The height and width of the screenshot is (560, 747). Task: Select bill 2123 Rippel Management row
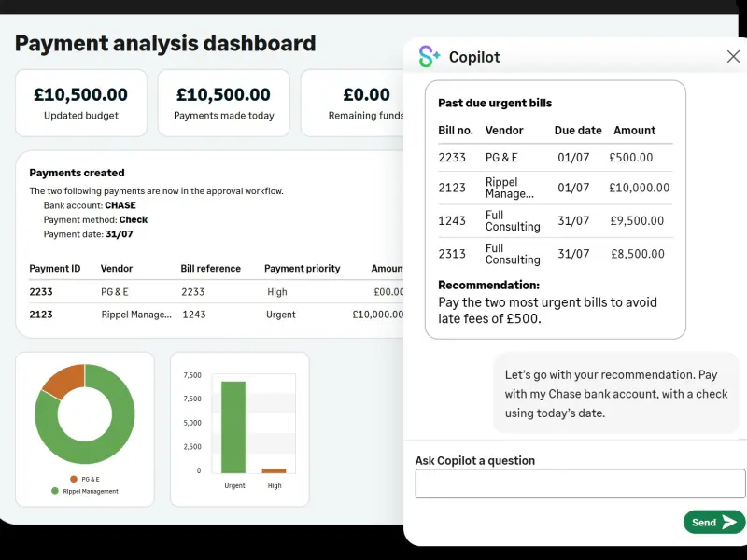coord(555,188)
